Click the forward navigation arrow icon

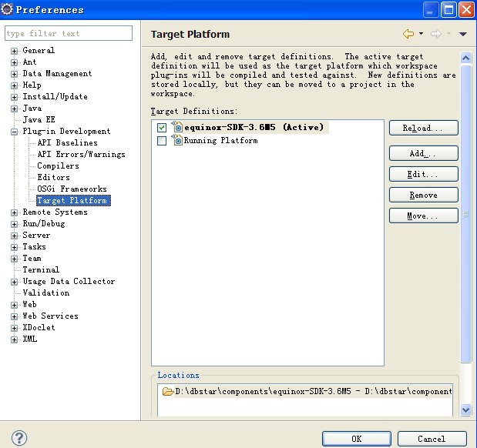tap(436, 34)
